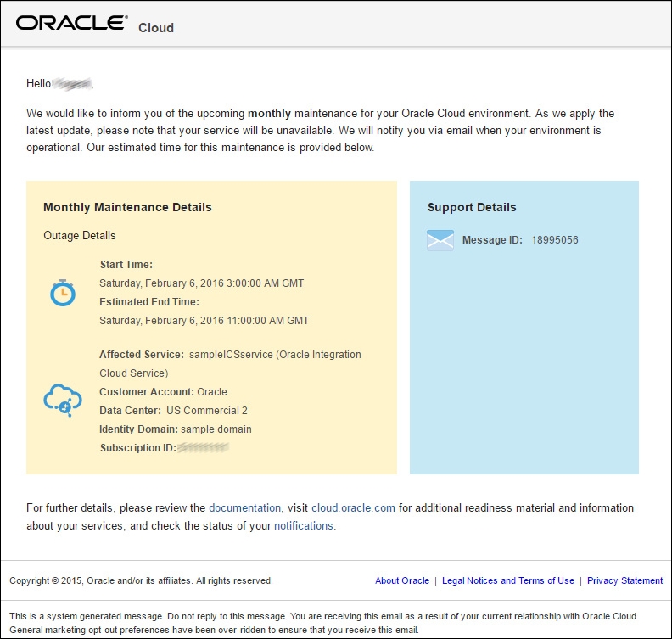This screenshot has width=672, height=639.
Task: Click the stopwatch icon beside Start Time
Action: click(x=63, y=293)
